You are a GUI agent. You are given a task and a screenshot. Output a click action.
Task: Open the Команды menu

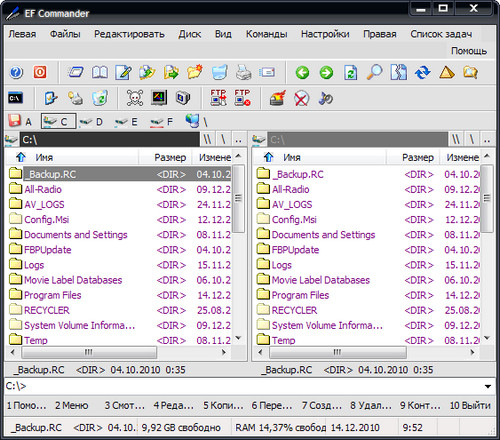point(267,34)
